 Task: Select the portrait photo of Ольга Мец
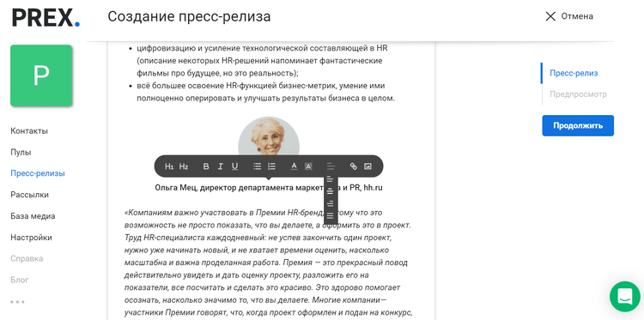[269, 136]
